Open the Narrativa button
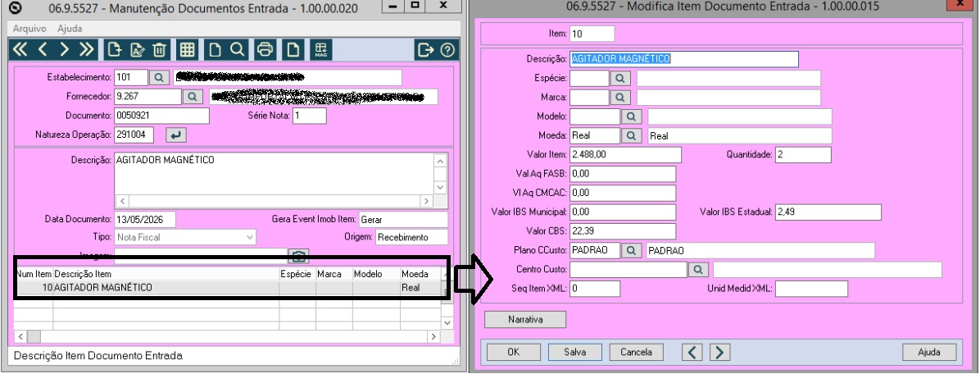 [525, 319]
